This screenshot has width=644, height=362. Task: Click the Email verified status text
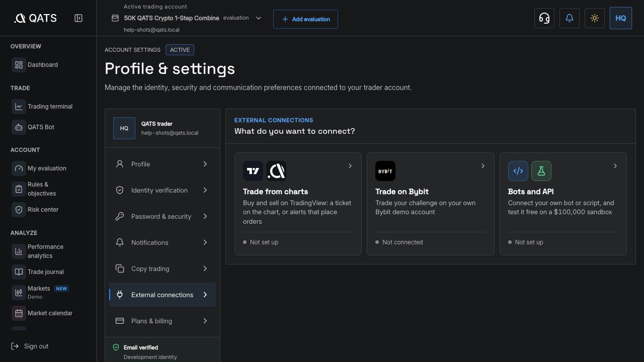coord(141,347)
